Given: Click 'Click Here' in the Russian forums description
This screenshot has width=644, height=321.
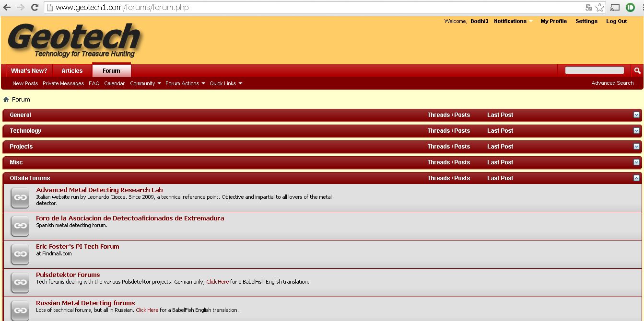Looking at the screenshot, I should click(x=147, y=310).
